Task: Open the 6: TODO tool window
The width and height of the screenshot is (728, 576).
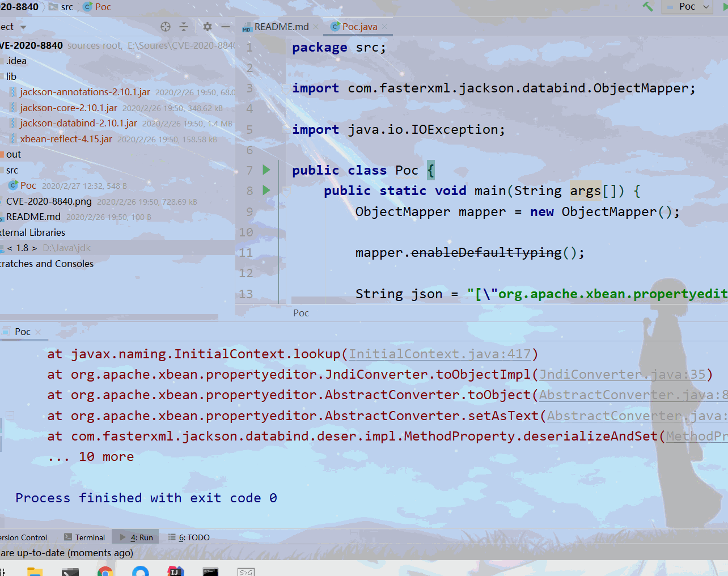Action: tap(189, 537)
